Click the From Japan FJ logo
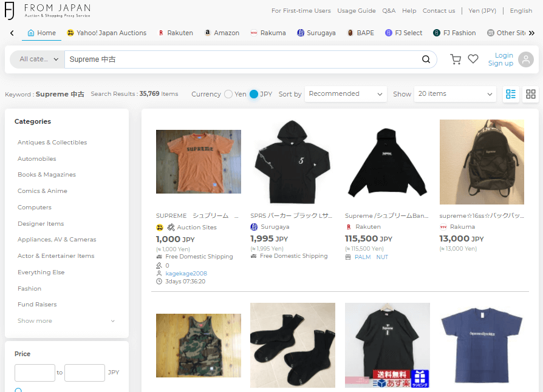Image resolution: width=543 pixels, height=392 pixels. [47, 10]
